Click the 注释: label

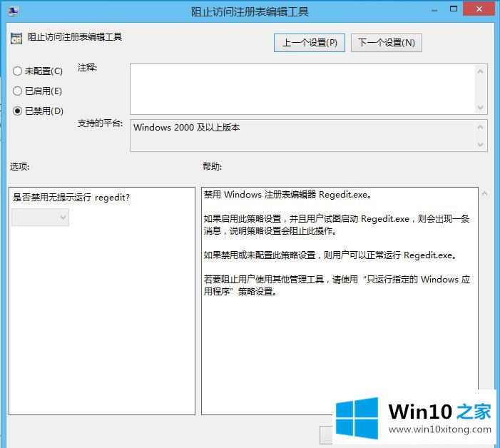pyautogui.click(x=87, y=68)
